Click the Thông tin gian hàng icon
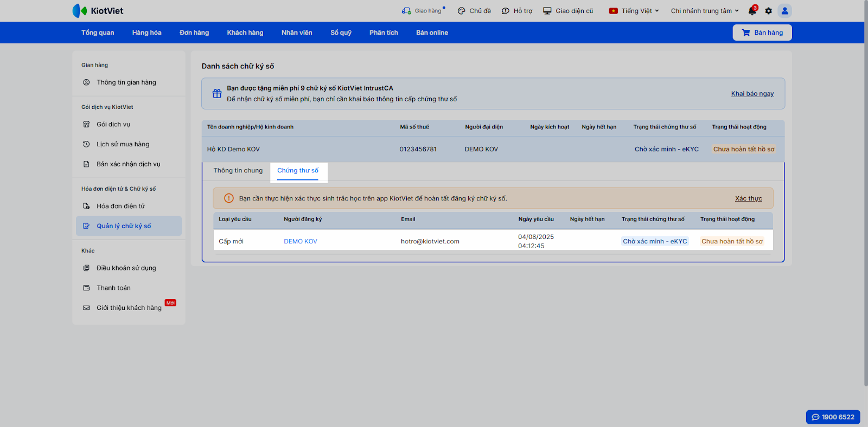 click(x=86, y=82)
